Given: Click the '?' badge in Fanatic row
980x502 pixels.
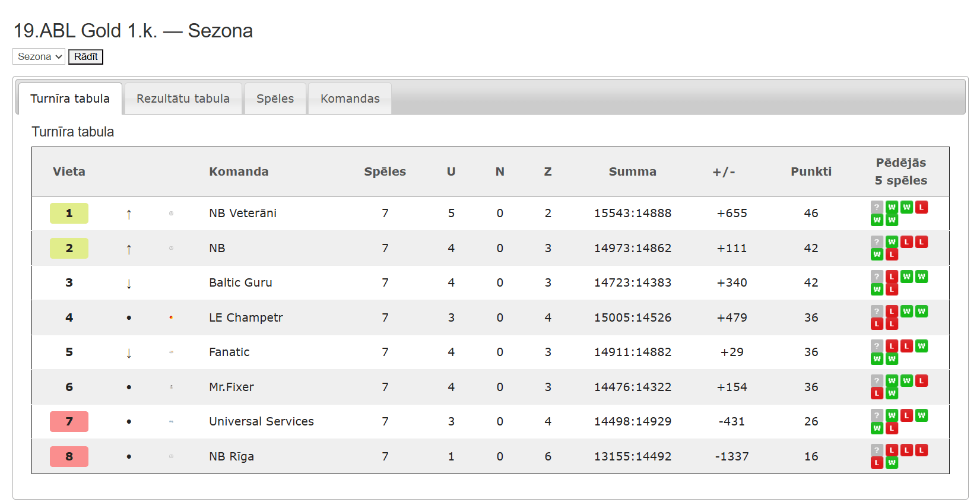Looking at the screenshot, I should click(877, 346).
